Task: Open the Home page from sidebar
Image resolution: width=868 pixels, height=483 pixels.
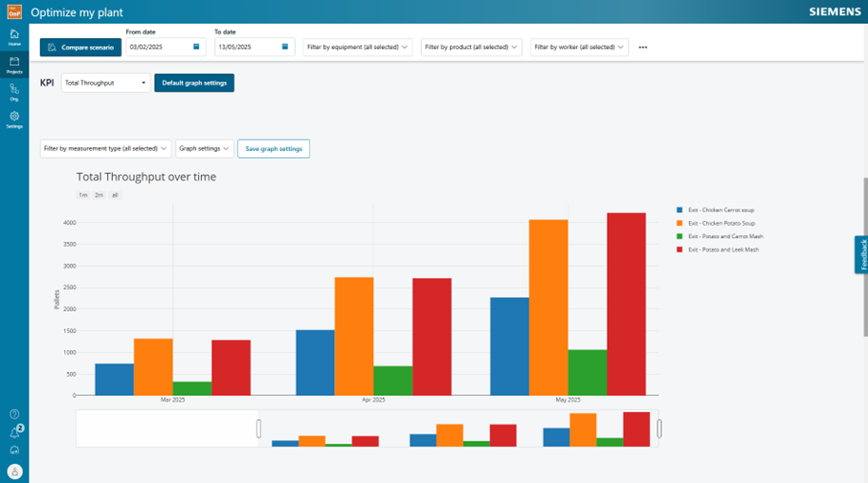Action: [x=14, y=36]
